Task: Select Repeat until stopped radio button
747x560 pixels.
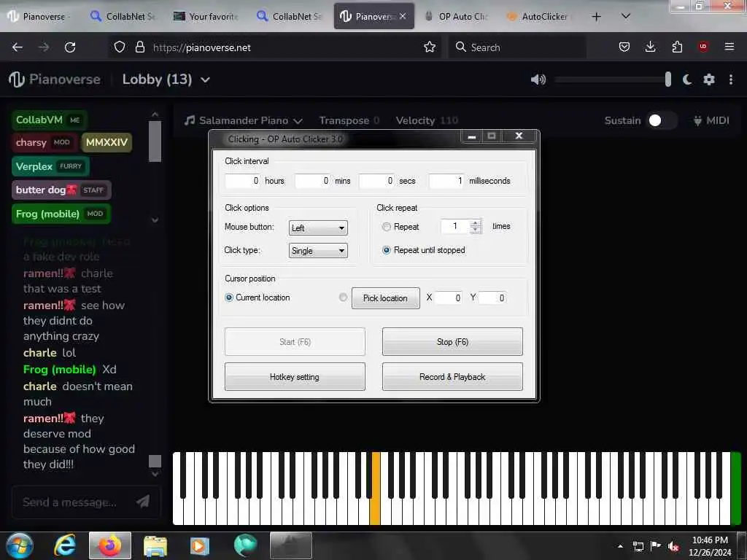Action: click(x=387, y=250)
